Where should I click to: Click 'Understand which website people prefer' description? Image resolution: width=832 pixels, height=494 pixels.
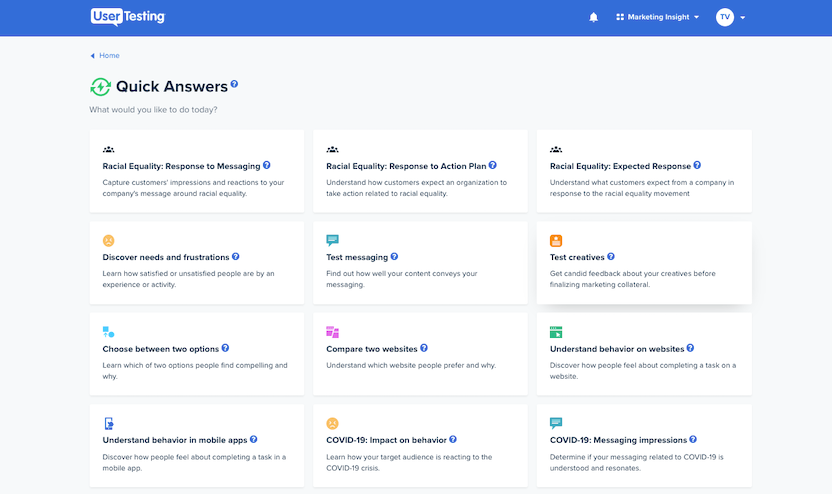(x=411, y=366)
